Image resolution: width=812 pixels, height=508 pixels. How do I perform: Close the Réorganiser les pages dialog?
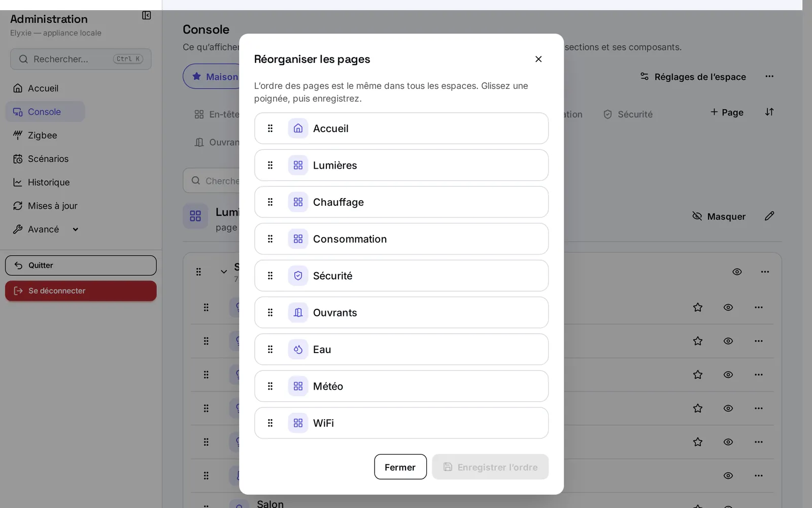538,59
